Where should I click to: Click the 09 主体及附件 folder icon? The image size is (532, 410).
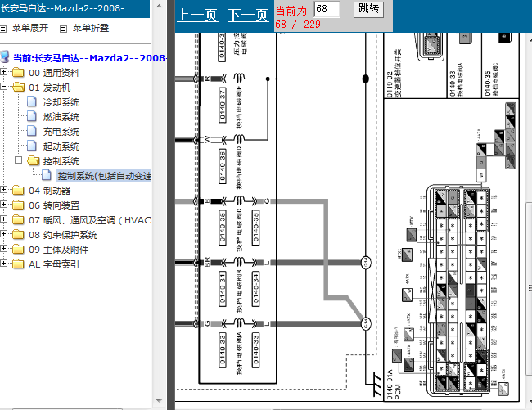tap(18, 250)
